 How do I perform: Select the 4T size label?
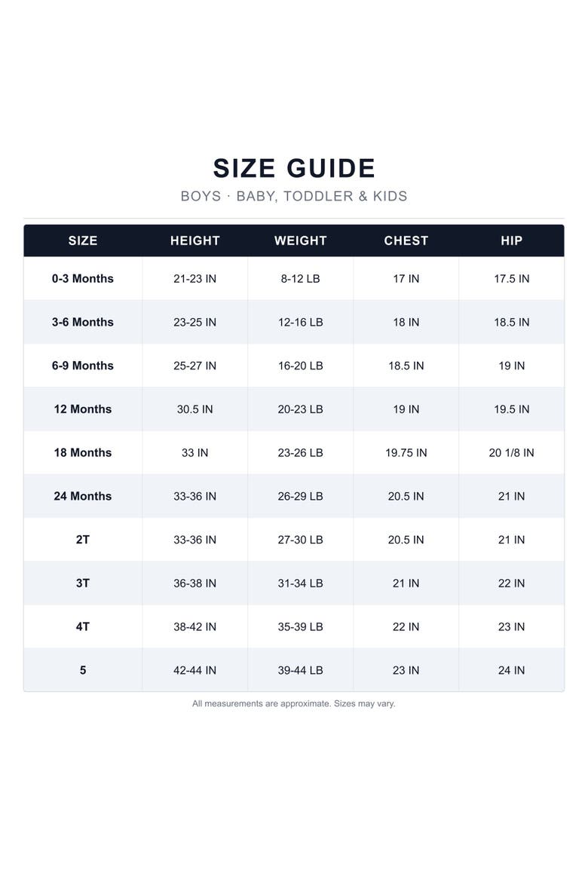click(x=83, y=626)
